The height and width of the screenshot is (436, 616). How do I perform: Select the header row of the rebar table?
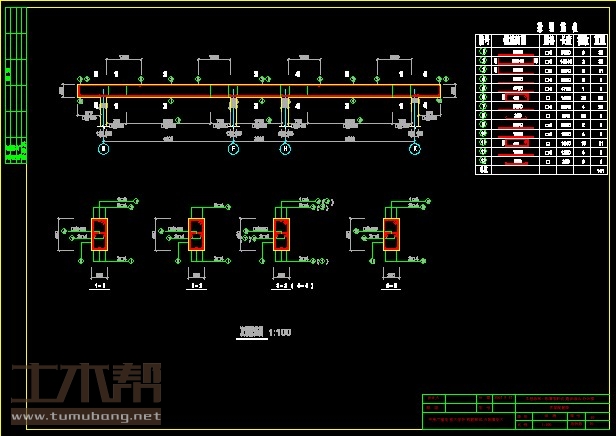coord(541,40)
